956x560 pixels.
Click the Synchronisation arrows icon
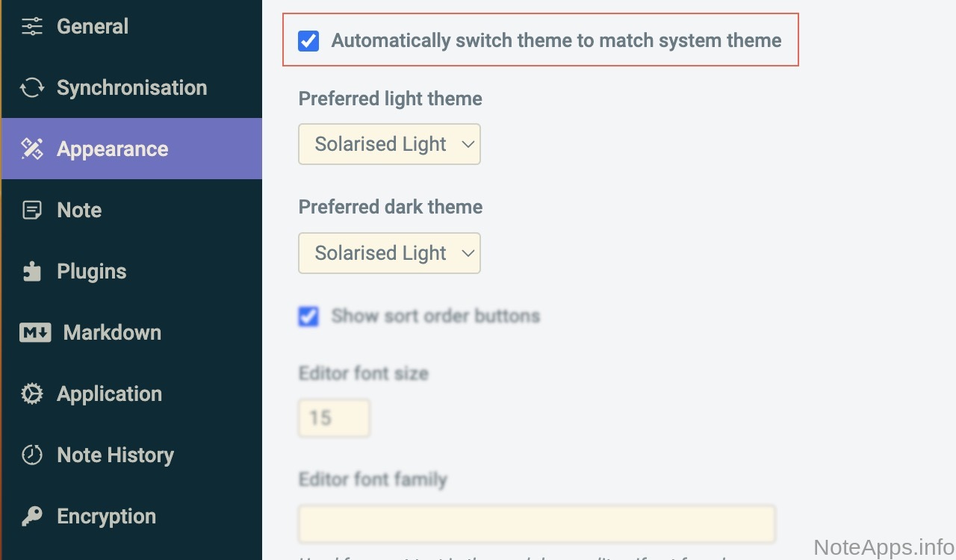click(32, 88)
